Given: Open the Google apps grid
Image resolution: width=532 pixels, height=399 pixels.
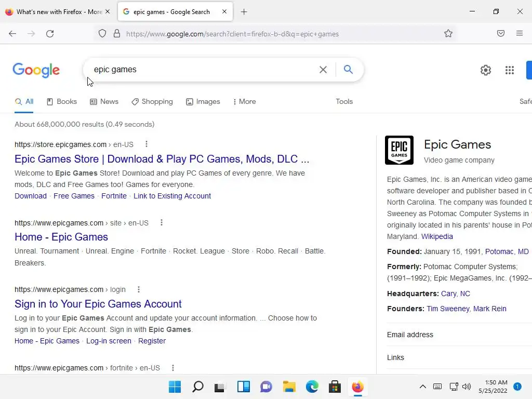Looking at the screenshot, I should point(509,70).
